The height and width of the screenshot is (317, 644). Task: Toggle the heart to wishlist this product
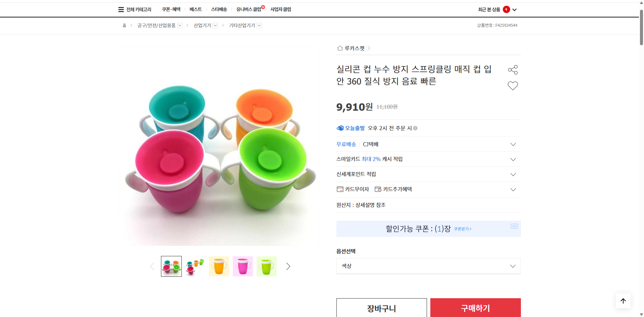tap(513, 86)
